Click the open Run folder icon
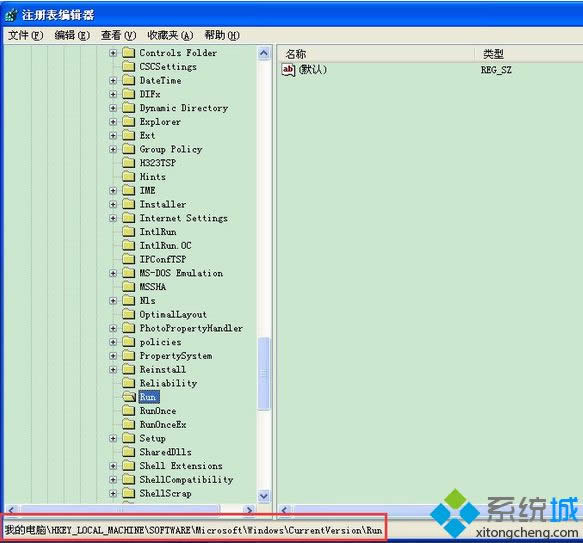The width and height of the screenshot is (583, 543). pyautogui.click(x=129, y=397)
